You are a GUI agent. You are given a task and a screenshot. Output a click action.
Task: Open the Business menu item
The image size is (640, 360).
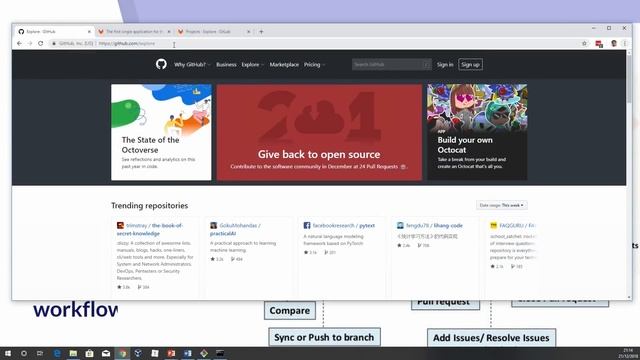pos(226,64)
